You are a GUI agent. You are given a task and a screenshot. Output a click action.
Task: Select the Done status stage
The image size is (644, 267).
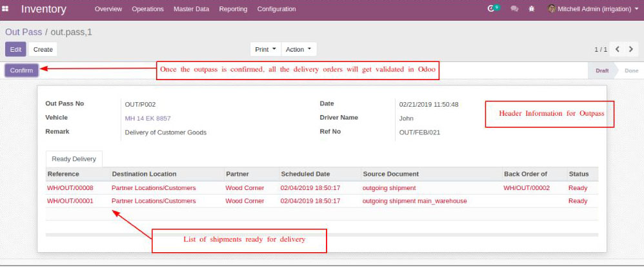point(631,70)
